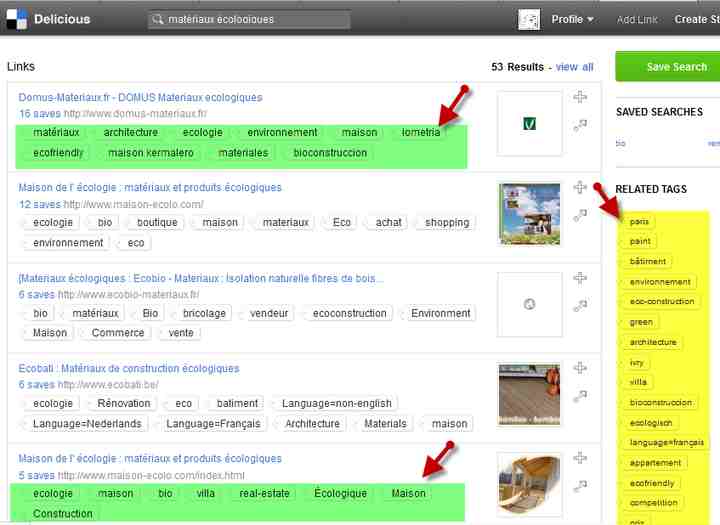Open the maison-ecolo.com house thumbnail

coord(529,214)
